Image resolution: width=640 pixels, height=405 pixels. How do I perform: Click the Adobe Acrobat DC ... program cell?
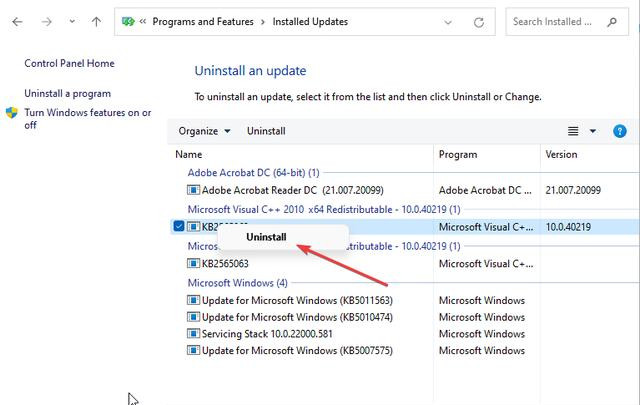tap(485, 190)
